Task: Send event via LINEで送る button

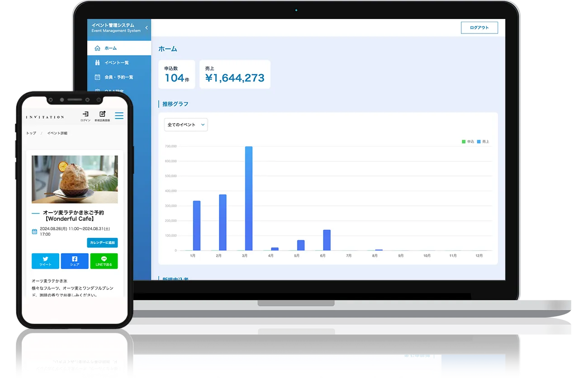Action: point(104,261)
